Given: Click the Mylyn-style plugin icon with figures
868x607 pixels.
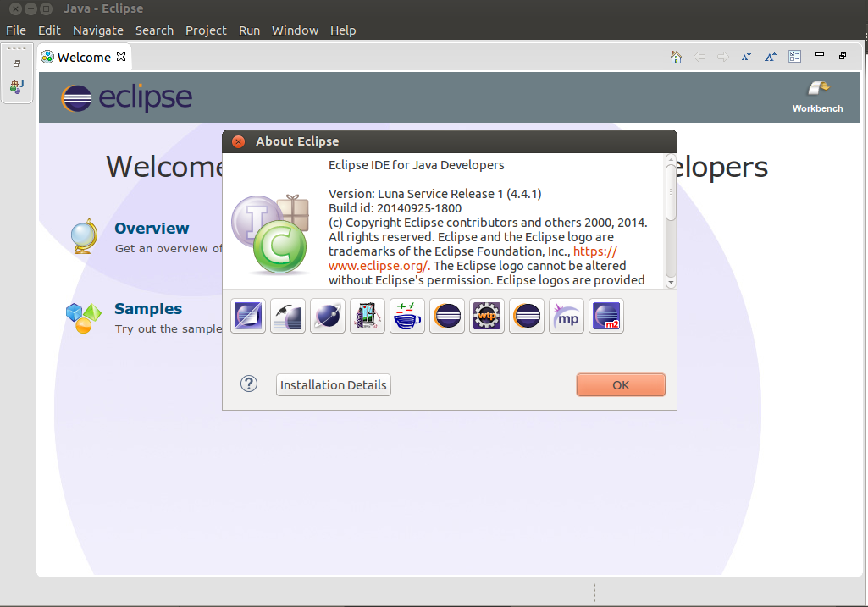Looking at the screenshot, I should pyautogui.click(x=368, y=316).
